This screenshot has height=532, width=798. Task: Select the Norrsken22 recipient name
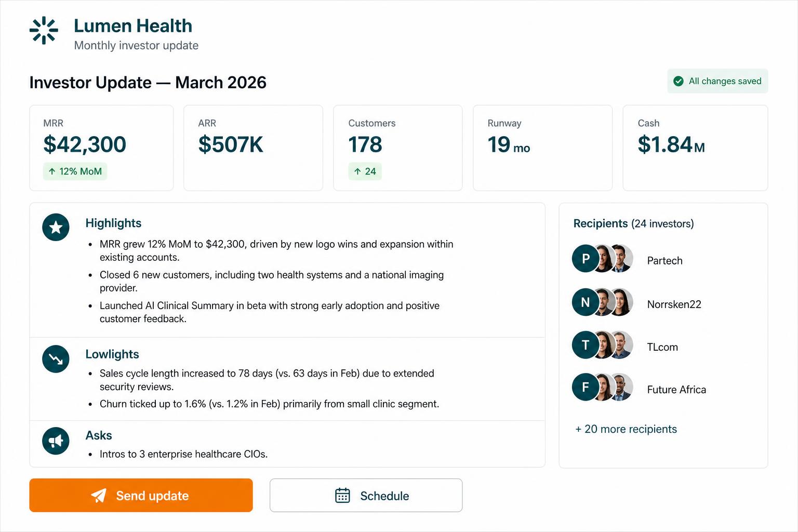pyautogui.click(x=674, y=304)
